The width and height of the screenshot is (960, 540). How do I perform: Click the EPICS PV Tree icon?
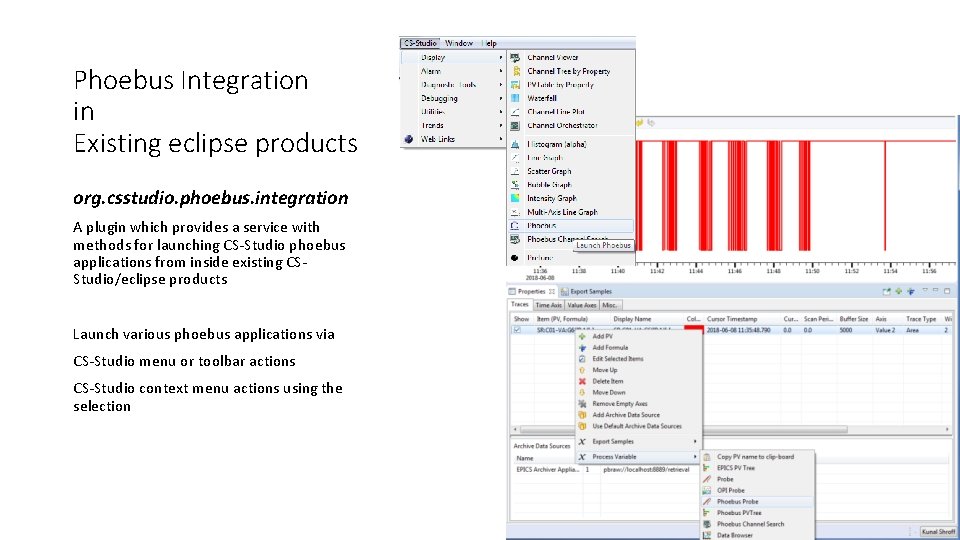707,468
